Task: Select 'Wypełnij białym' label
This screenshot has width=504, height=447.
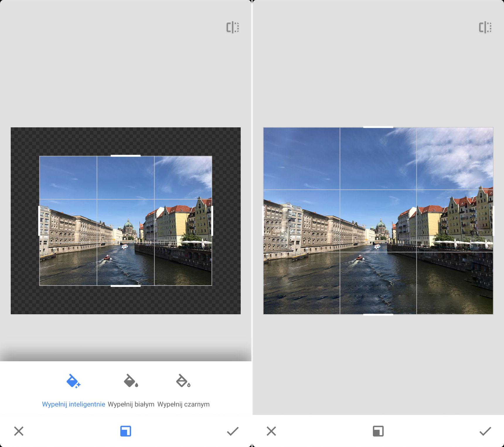Action: pyautogui.click(x=131, y=404)
